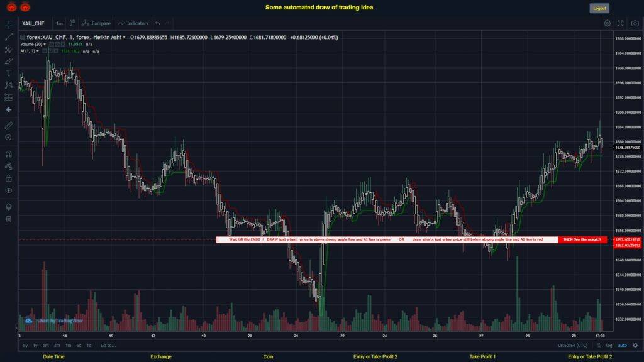Open the chart patterns tool

9,85
